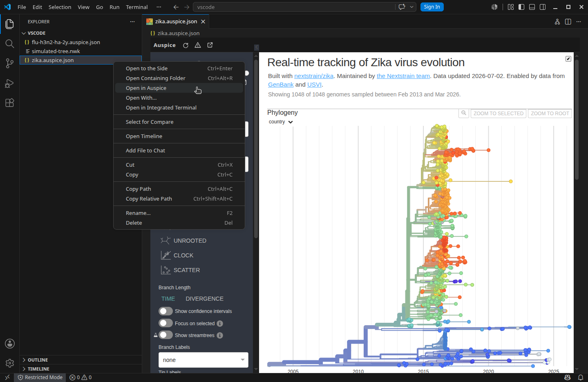Switch Branch Length to DIVERGENCE
588x382 pixels.
(204, 299)
